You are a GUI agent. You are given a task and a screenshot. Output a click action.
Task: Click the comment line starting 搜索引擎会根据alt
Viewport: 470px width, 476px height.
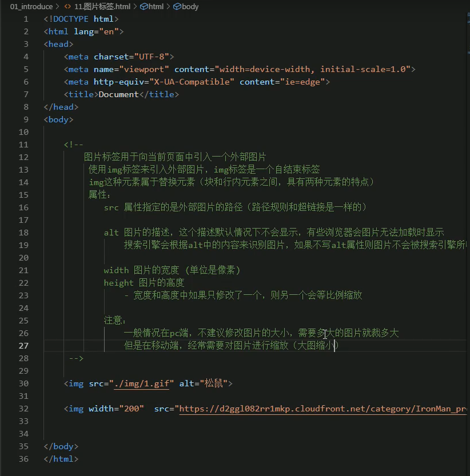(295, 245)
